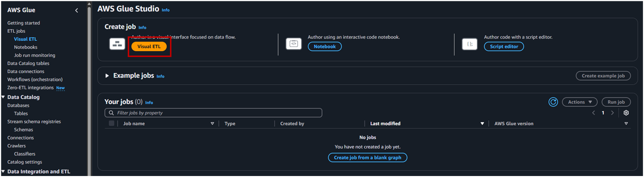Image resolution: width=644 pixels, height=177 pixels.
Task: Open Databases in sidebar
Action: pos(18,105)
